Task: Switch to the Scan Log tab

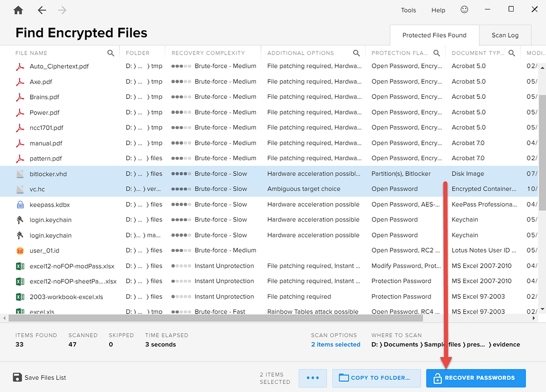Action: point(505,35)
